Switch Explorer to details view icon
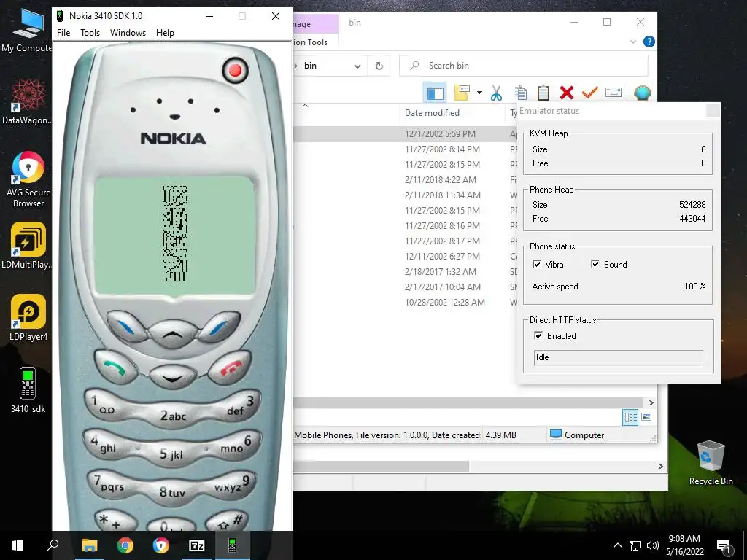 click(630, 417)
